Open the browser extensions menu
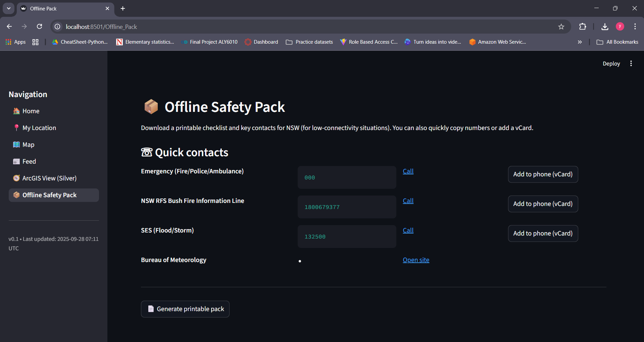This screenshot has height=342, width=644. (x=583, y=27)
